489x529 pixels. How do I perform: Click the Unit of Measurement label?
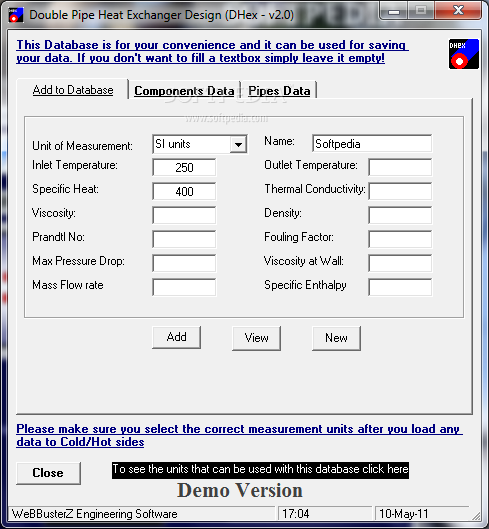(x=82, y=146)
